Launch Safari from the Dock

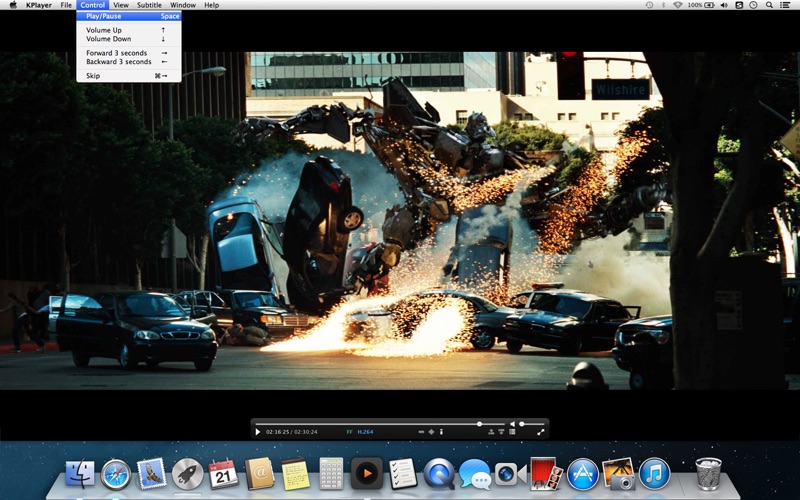coord(116,474)
